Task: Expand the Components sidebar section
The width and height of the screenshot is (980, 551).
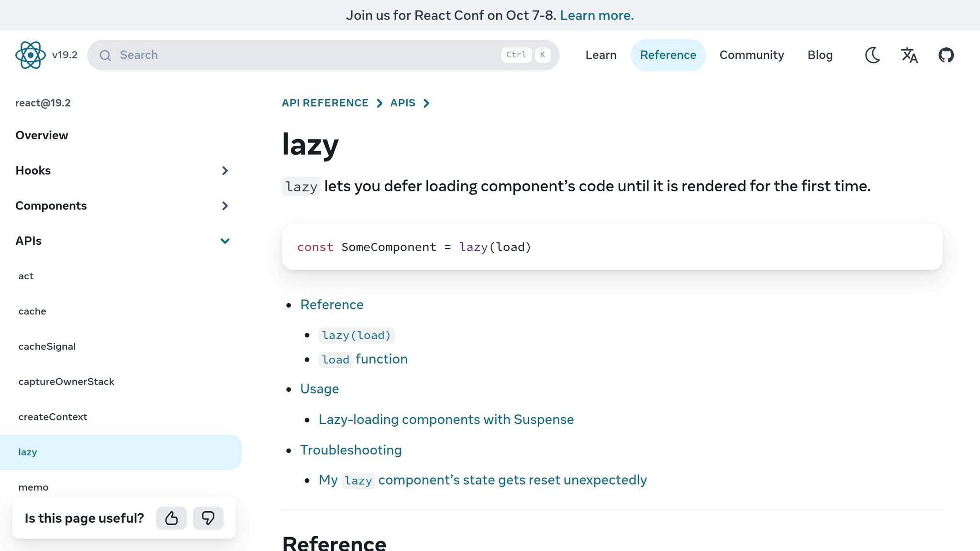Action: [225, 206]
